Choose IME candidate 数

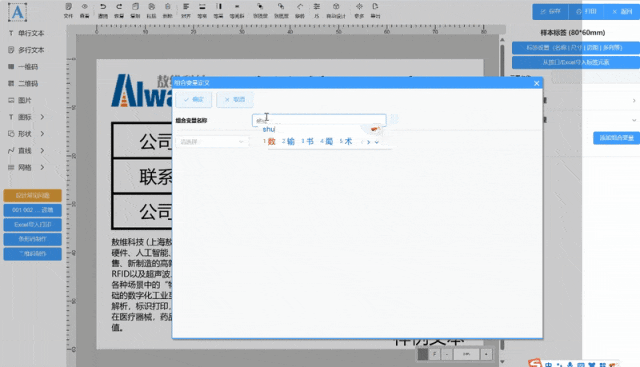269,141
